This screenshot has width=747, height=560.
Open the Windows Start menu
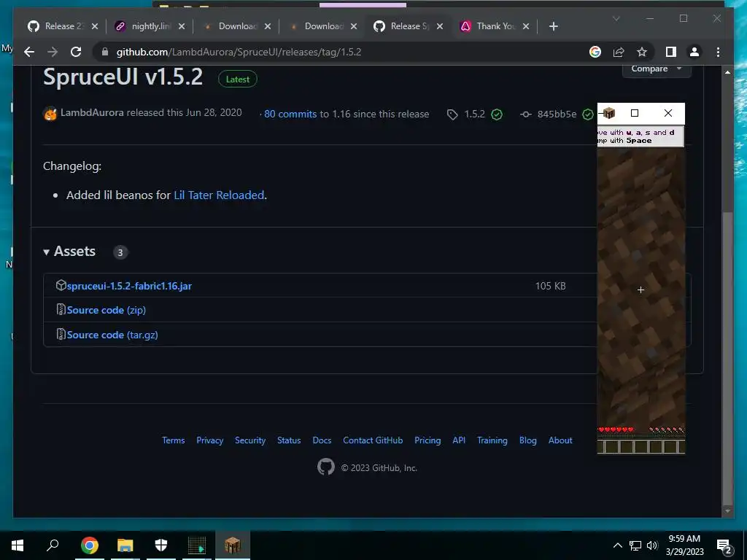(18, 545)
